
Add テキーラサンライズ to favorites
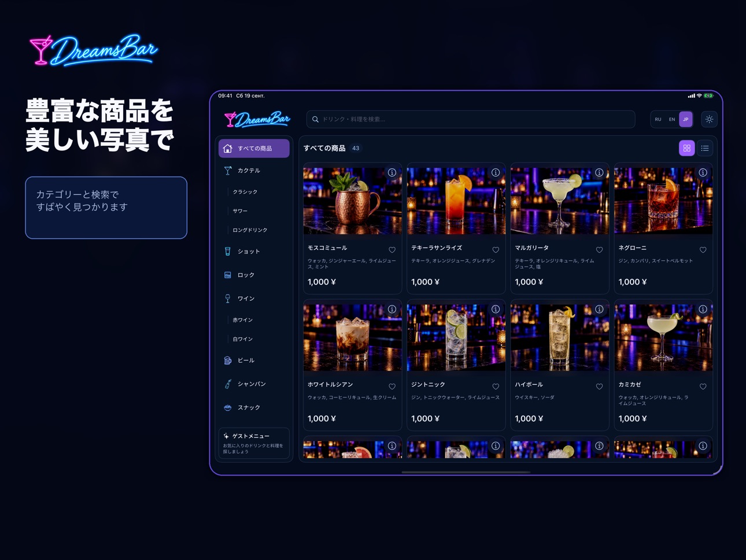[496, 250]
